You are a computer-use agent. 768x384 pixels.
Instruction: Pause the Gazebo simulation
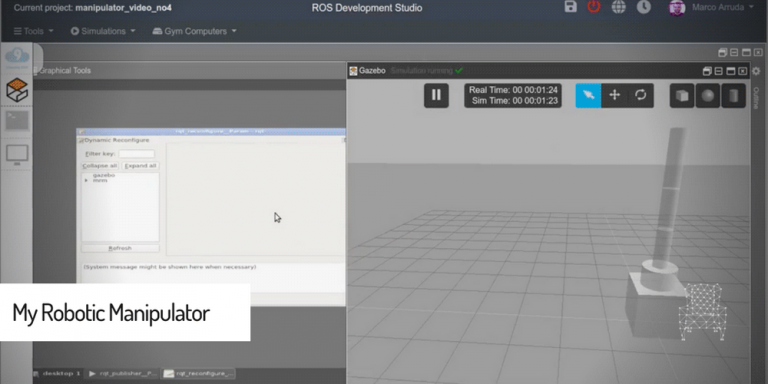pyautogui.click(x=436, y=96)
